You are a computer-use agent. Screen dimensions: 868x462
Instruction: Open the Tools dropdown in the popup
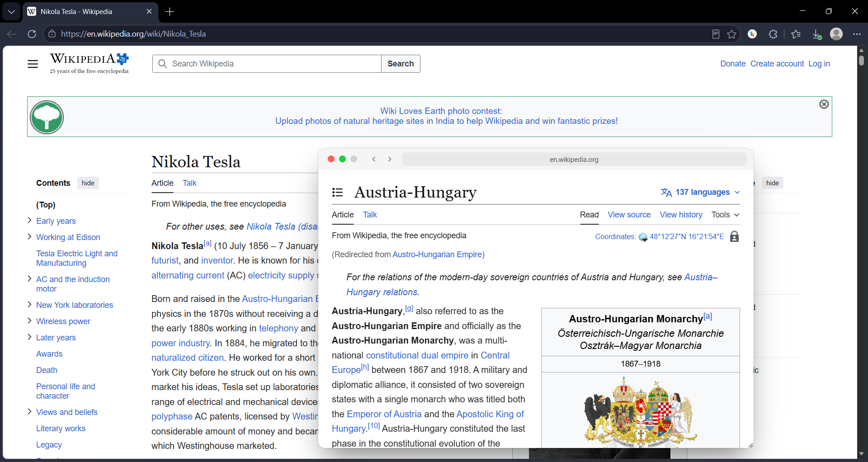point(725,215)
